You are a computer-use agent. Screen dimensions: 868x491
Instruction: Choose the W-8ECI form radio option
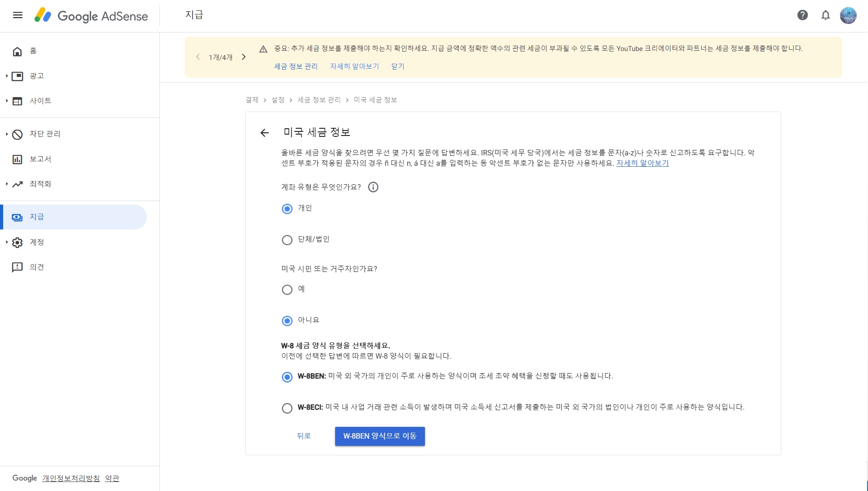point(287,408)
